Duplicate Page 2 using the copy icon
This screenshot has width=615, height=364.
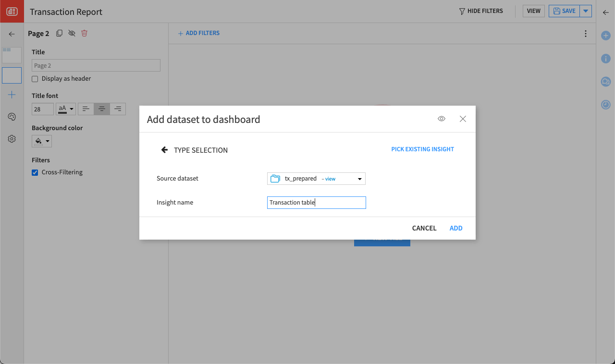tap(59, 33)
